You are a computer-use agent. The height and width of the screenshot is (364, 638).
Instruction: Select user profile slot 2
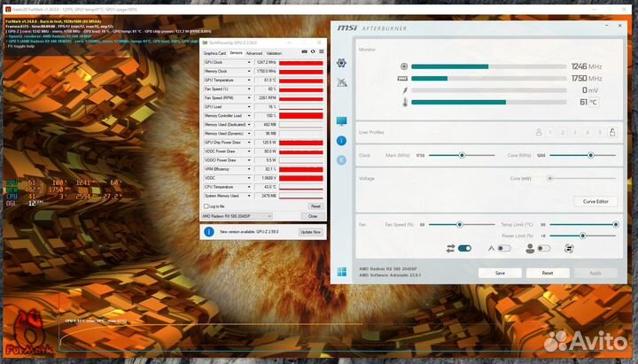click(x=563, y=132)
